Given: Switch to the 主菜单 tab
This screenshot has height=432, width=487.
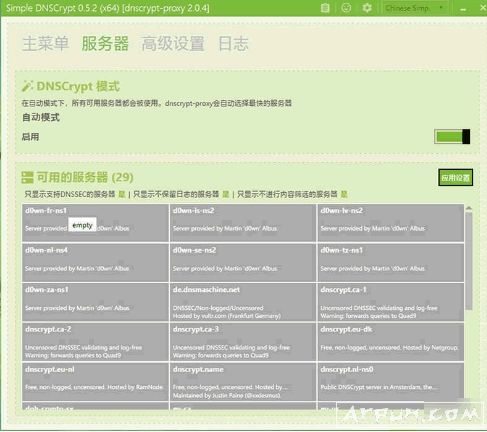Looking at the screenshot, I should coord(45,44).
